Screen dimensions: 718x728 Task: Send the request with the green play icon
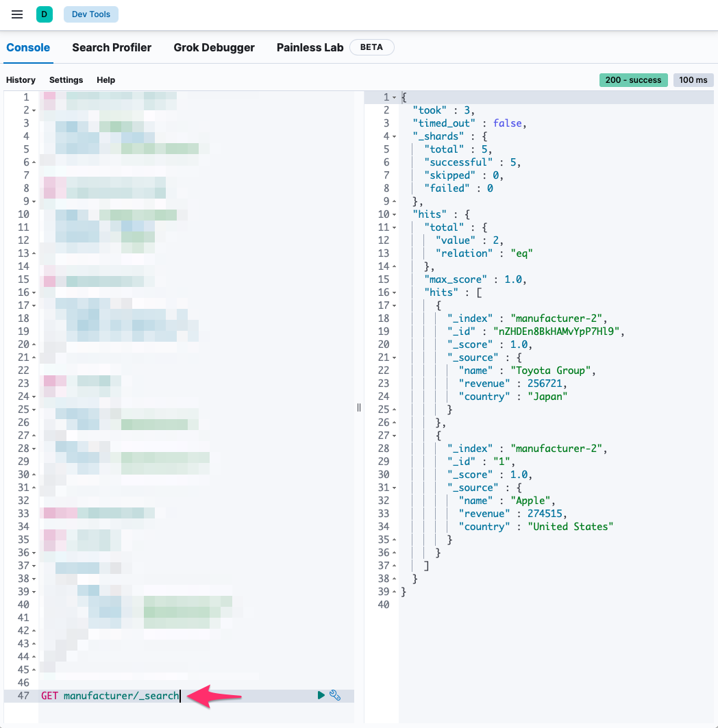pyautogui.click(x=321, y=695)
